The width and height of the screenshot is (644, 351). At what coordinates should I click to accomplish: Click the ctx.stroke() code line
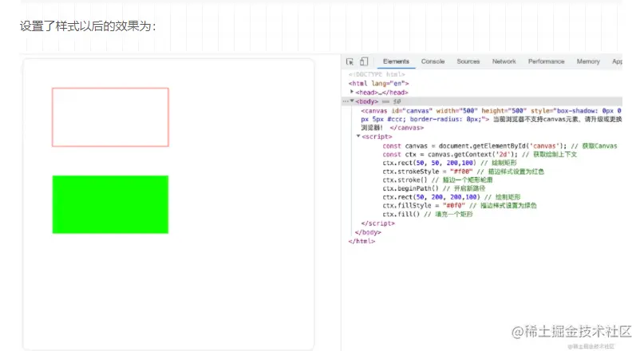(x=437, y=179)
